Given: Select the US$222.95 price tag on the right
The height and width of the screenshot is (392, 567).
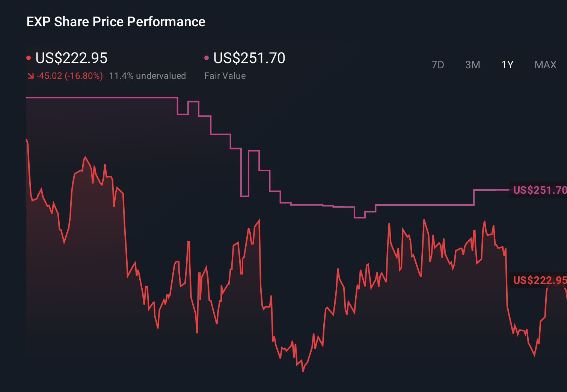Looking at the screenshot, I should (540, 280).
